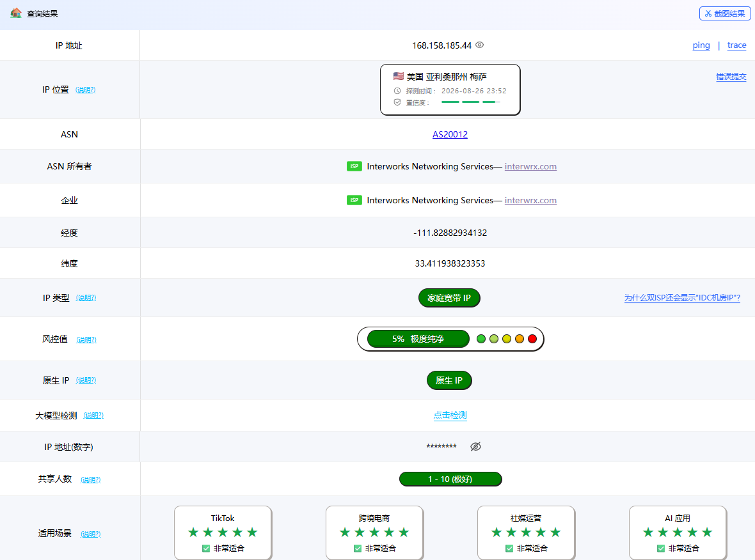Screen dimensions: 755x560
Task: Click the 跨境电商 scenario card title
Action: 374,518
